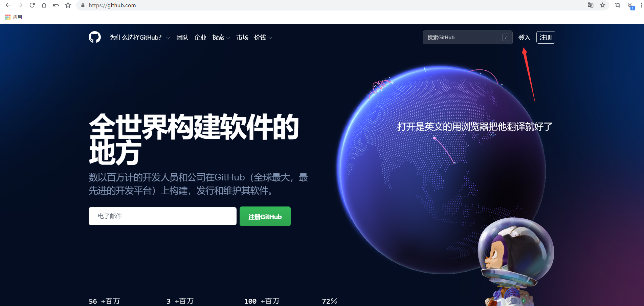Click the 注册 sign-up button in header
This screenshot has width=644, height=306.
point(546,37)
